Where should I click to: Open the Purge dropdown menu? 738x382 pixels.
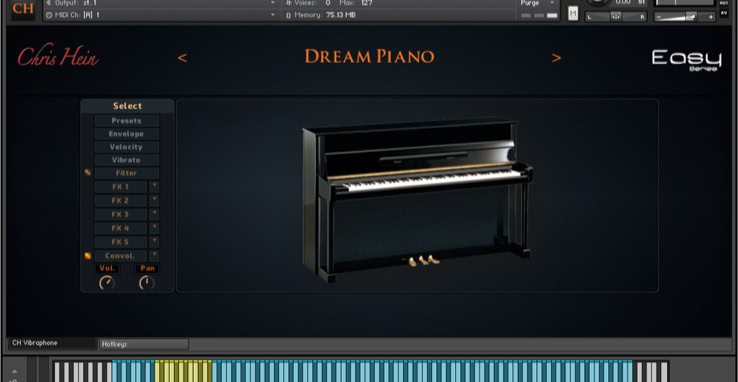(537, 3)
